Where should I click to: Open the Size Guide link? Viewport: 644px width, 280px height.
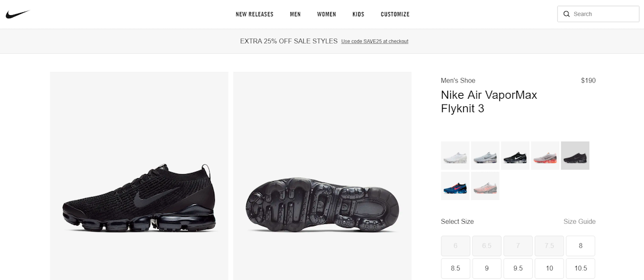click(x=579, y=222)
